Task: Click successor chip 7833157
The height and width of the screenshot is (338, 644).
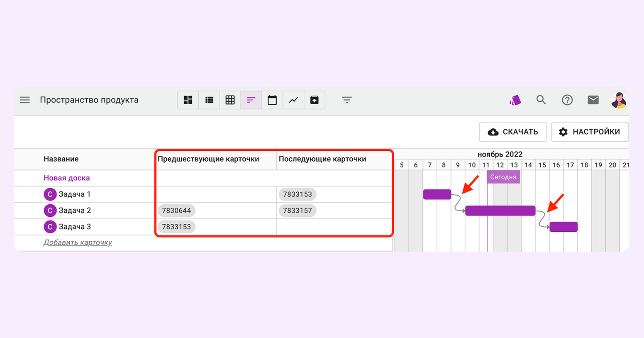Action: (298, 211)
